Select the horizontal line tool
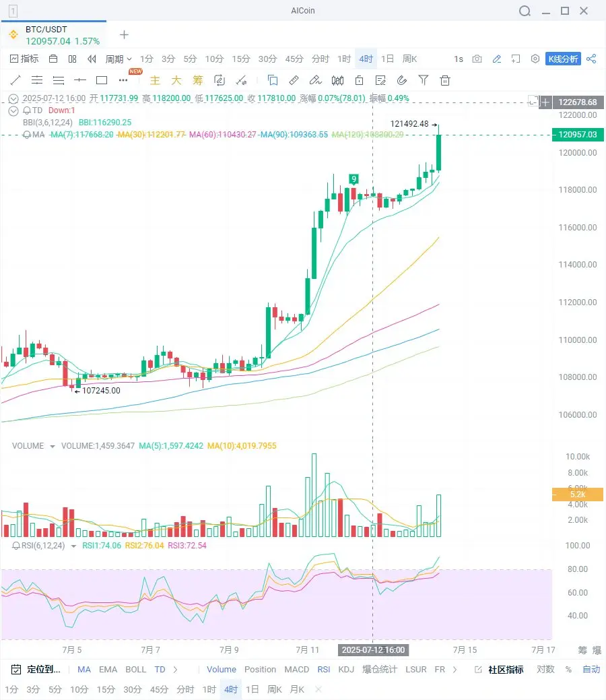The height and width of the screenshot is (700, 606). [x=80, y=80]
